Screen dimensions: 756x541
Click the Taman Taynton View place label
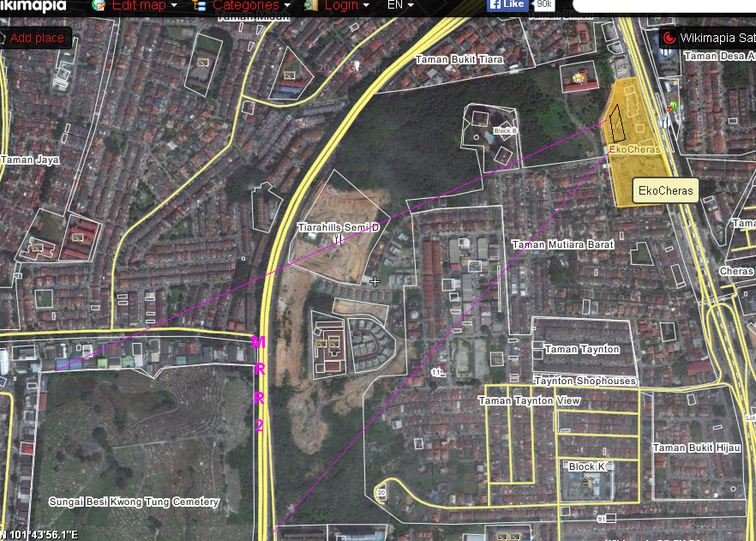529,401
